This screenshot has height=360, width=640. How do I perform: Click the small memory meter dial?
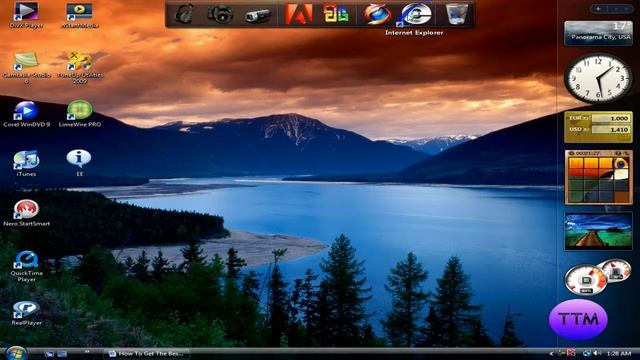coord(617,271)
